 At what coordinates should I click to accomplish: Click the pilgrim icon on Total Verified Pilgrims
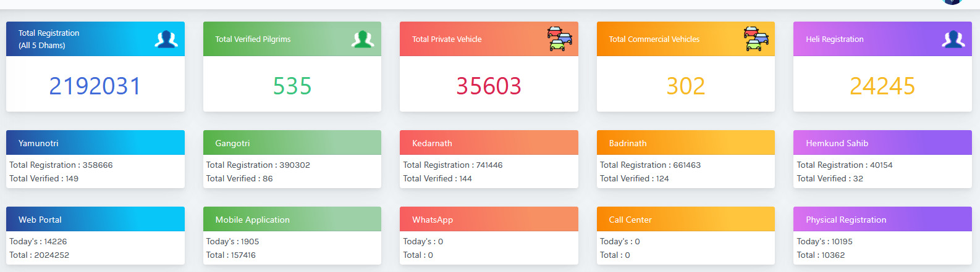(x=363, y=39)
